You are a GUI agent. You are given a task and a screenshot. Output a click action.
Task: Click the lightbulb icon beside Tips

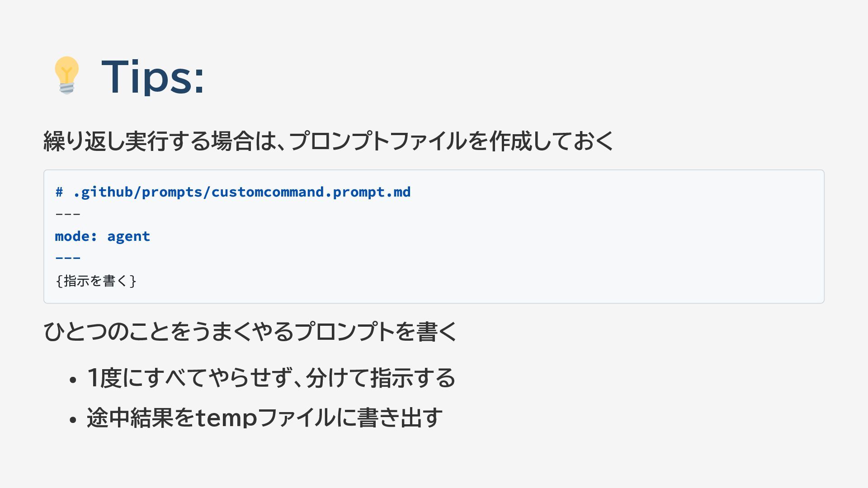[66, 75]
